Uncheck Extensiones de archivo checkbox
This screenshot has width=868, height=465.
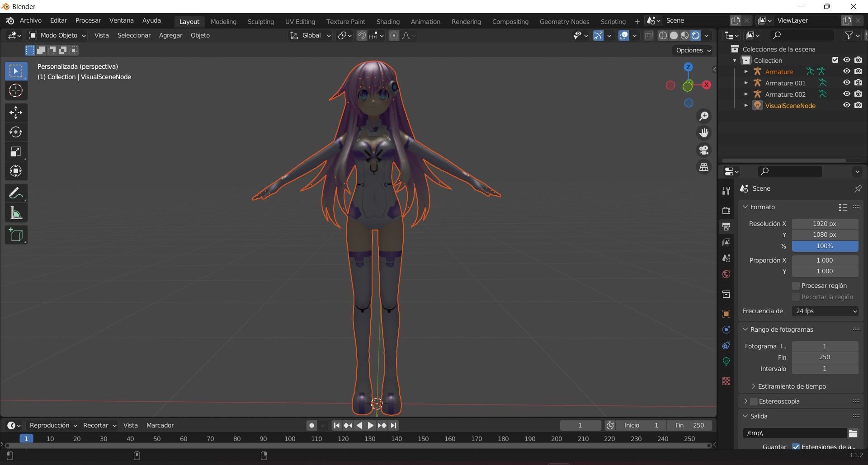(796, 447)
